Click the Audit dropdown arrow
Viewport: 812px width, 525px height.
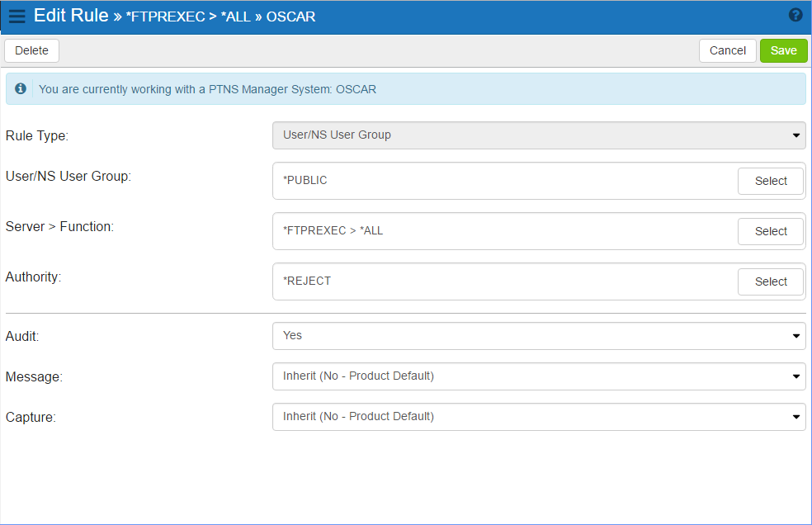[x=796, y=336]
